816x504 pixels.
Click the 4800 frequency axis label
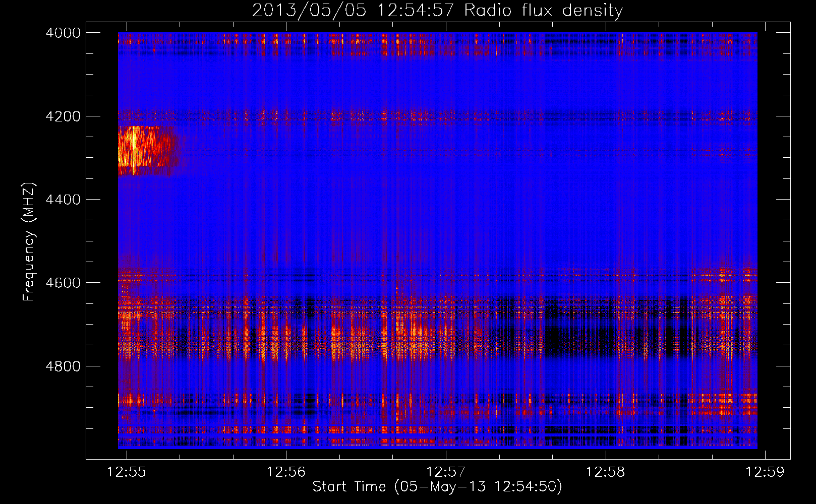click(63, 366)
